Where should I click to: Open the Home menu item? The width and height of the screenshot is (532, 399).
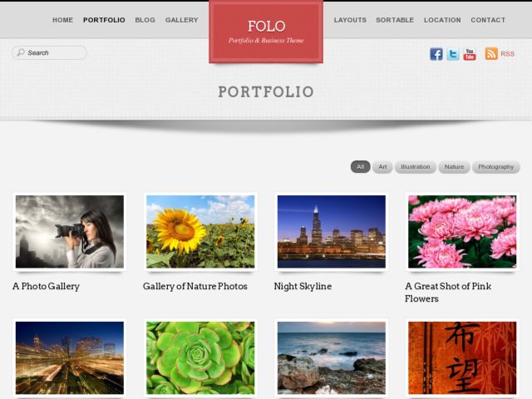(x=63, y=20)
